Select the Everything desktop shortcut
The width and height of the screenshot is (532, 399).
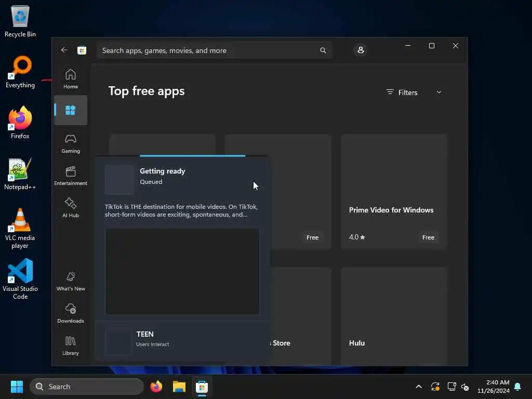(x=20, y=72)
